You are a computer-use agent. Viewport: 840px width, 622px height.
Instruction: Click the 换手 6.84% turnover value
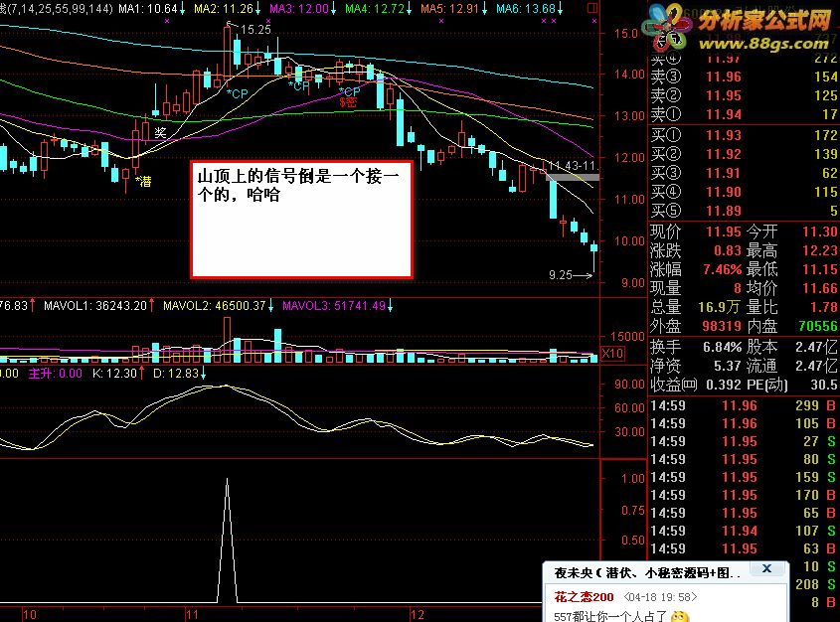[722, 347]
